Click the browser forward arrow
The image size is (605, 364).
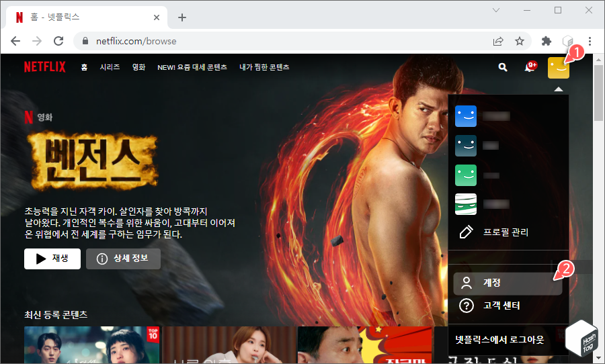[37, 41]
